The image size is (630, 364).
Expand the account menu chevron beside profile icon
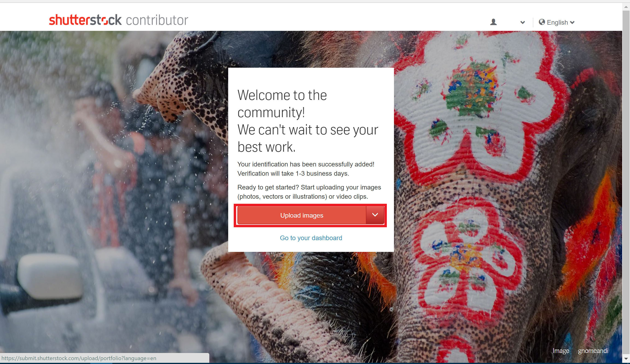coord(522,22)
